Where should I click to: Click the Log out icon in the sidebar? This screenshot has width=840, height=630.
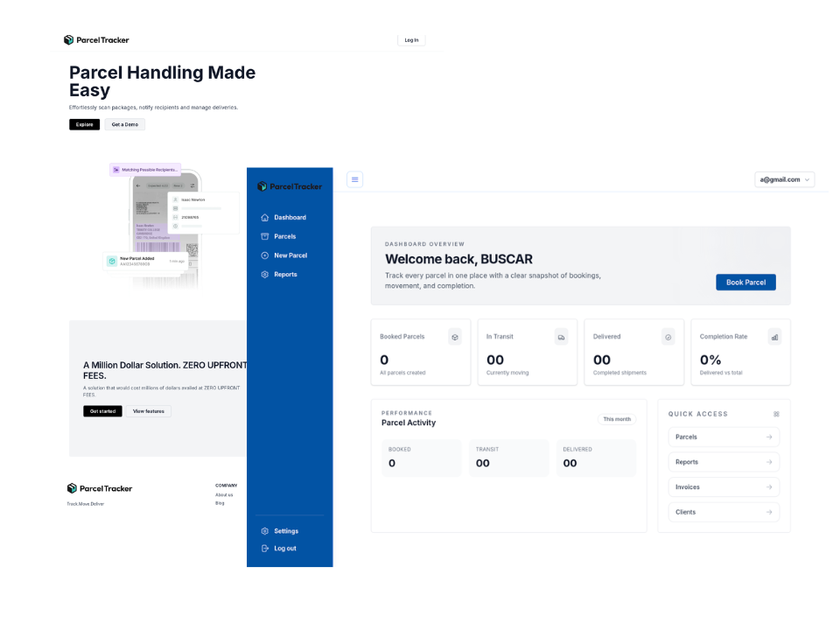264,548
